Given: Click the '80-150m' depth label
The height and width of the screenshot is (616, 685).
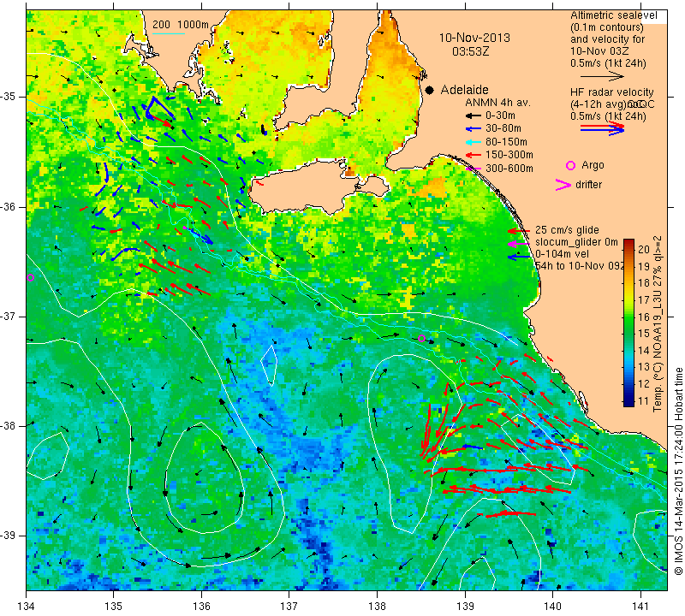Looking at the screenshot, I should point(506,142).
